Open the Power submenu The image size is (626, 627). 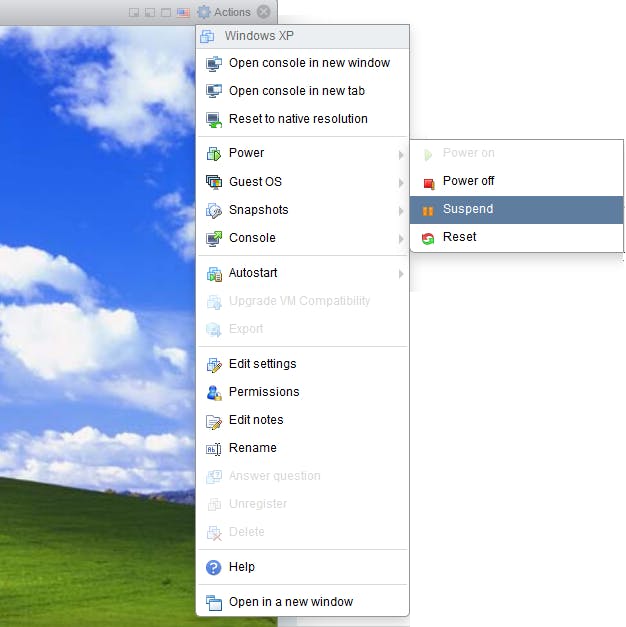pyautogui.click(x=302, y=153)
